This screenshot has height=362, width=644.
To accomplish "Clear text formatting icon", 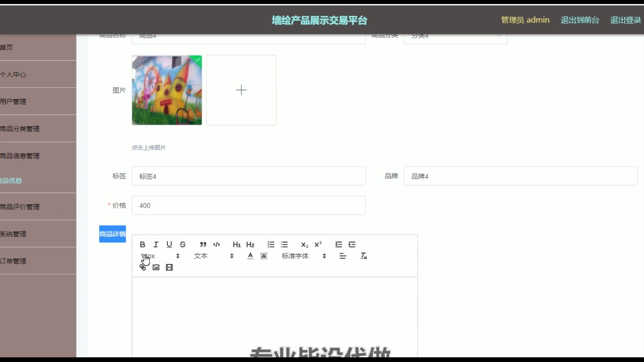I will 363,256.
